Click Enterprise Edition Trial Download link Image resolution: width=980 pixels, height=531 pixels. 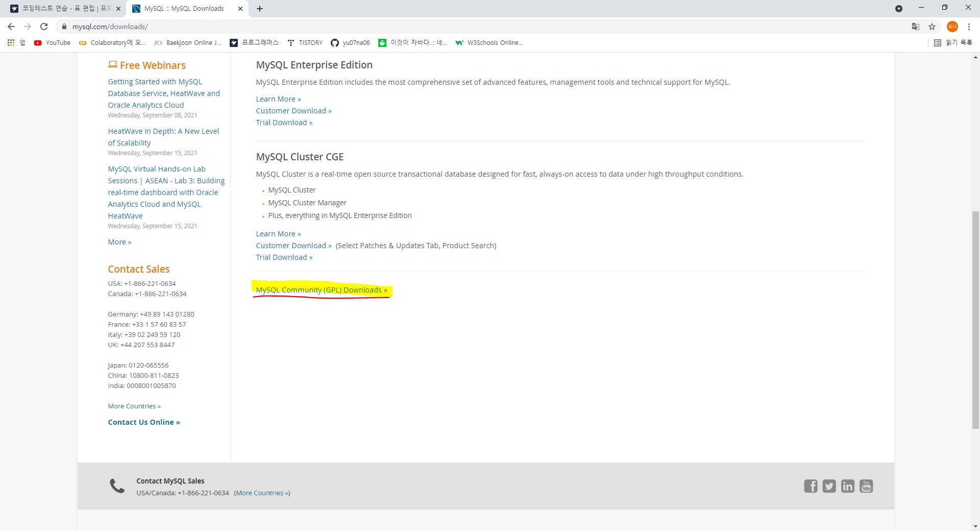pos(284,123)
